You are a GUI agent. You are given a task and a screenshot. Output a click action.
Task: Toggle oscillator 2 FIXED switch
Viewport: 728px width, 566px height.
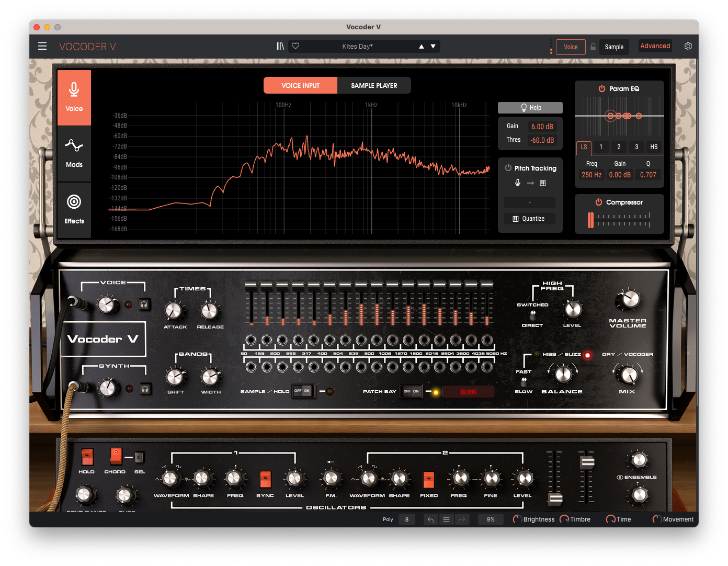[429, 480]
